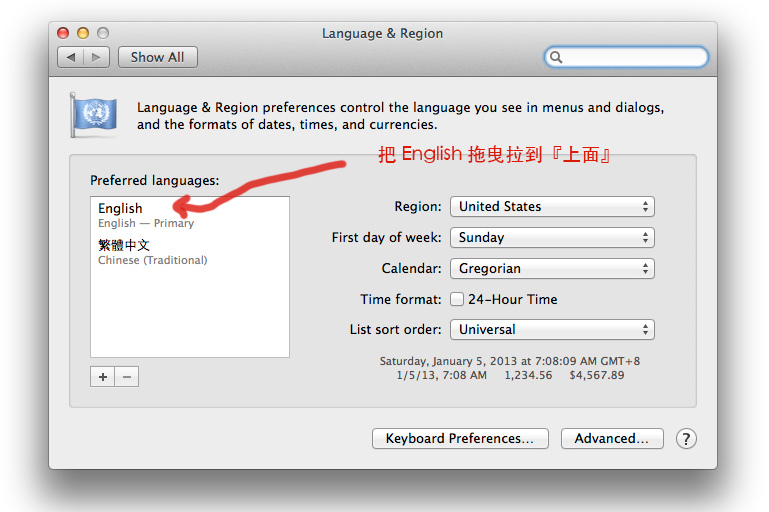This screenshot has width=769, height=512.
Task: Open Keyboard Preferences
Action: (x=460, y=438)
